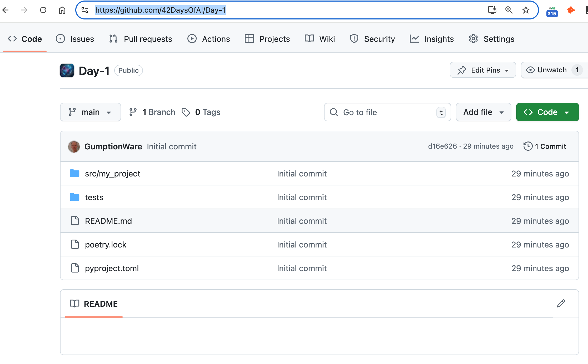The width and height of the screenshot is (588, 364).
Task: Open Initial commit message in README.md row
Action: tap(302, 221)
